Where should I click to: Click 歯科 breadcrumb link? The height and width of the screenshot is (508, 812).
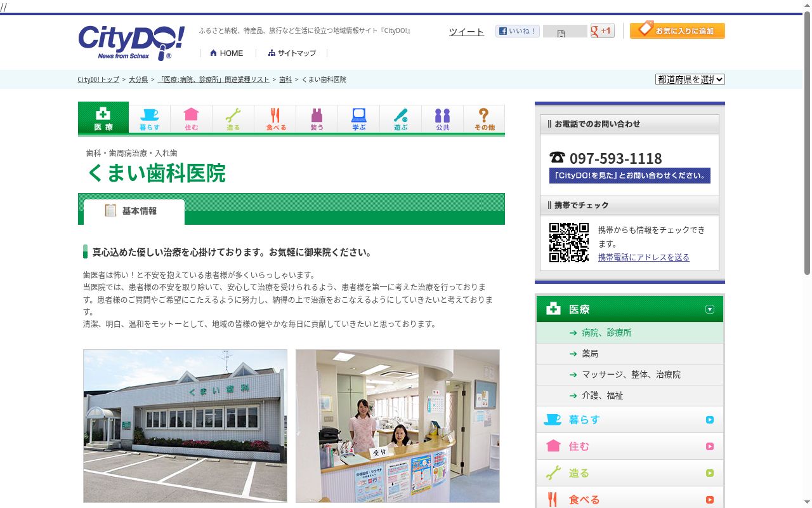click(x=285, y=80)
